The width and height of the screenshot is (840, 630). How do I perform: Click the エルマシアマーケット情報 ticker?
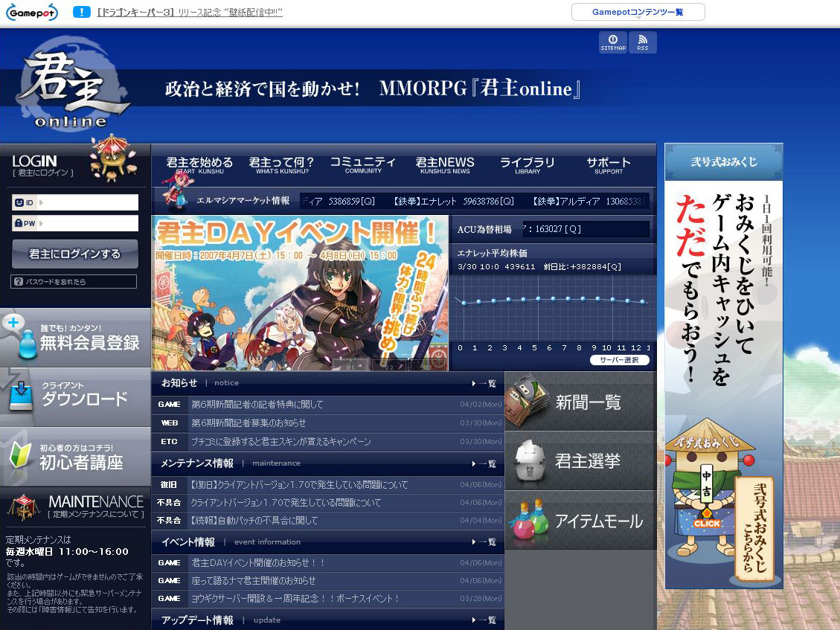[474, 201]
